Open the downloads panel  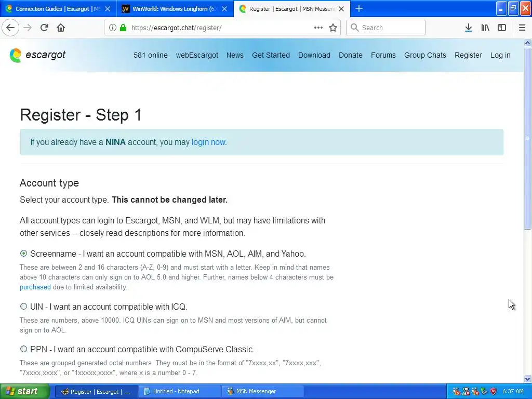(x=468, y=28)
